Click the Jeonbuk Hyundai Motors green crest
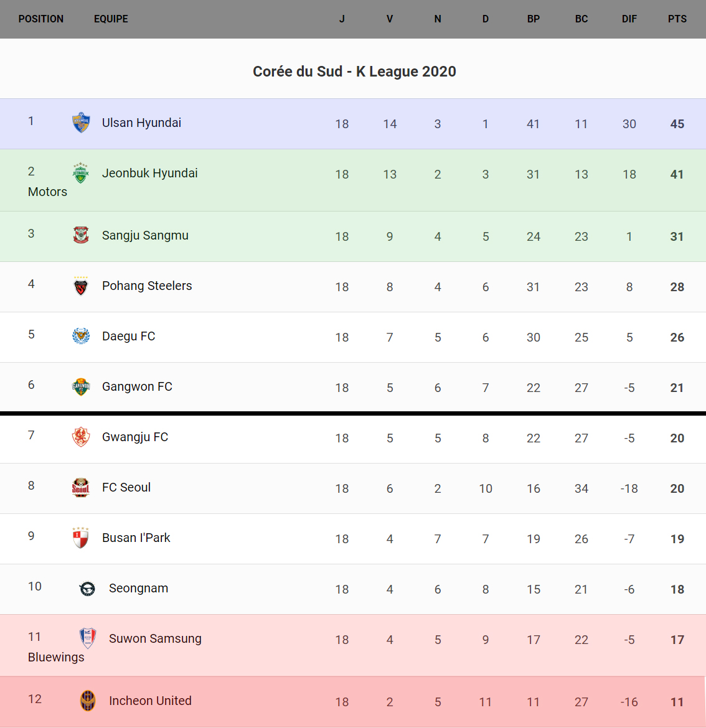This screenshot has height=728, width=706. [81, 173]
